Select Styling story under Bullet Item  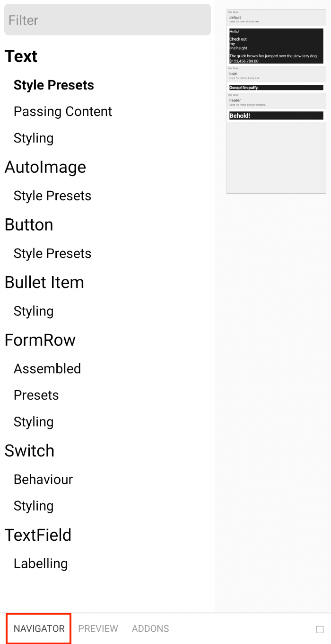click(34, 311)
